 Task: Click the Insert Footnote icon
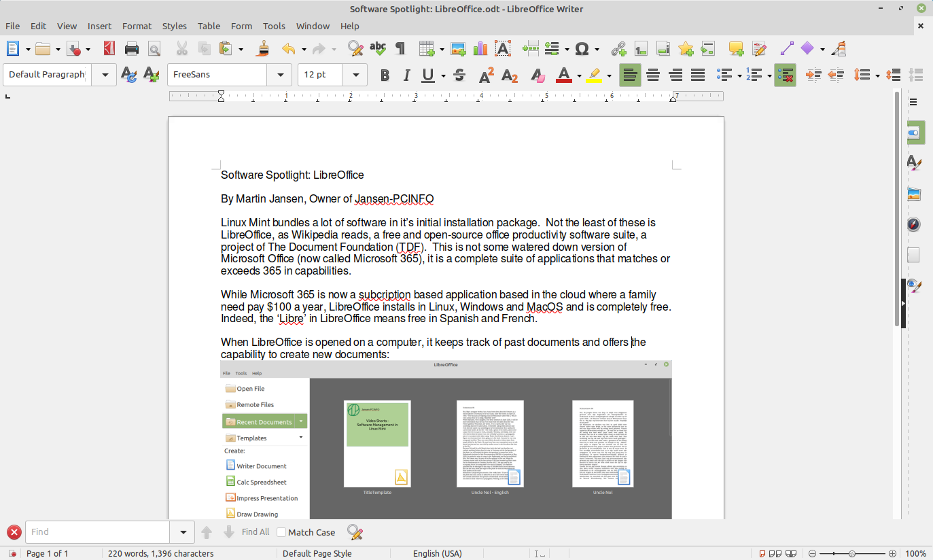coord(641,48)
